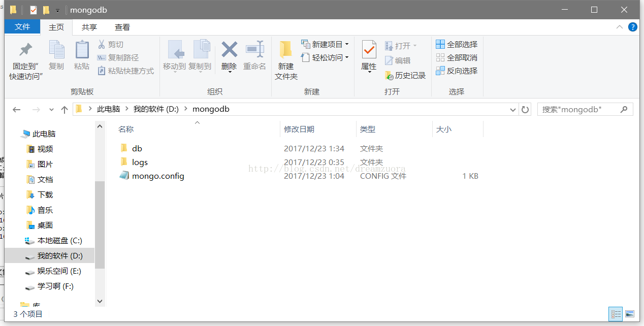
Task: Click Select none (全部取消)
Action: click(457, 58)
